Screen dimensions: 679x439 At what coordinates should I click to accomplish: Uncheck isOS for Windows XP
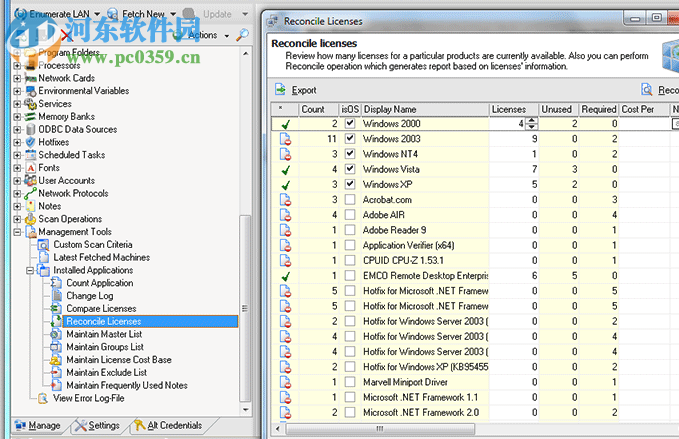(x=350, y=184)
